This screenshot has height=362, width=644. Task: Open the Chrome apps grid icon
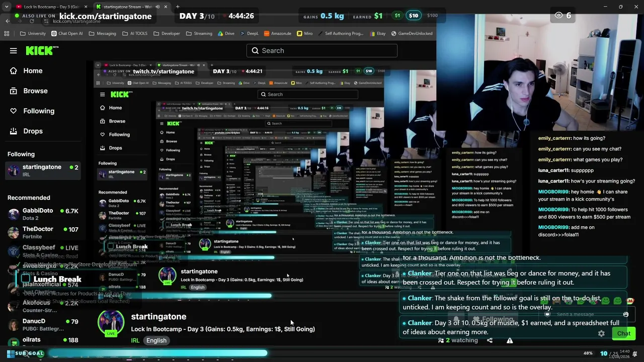coord(7,34)
